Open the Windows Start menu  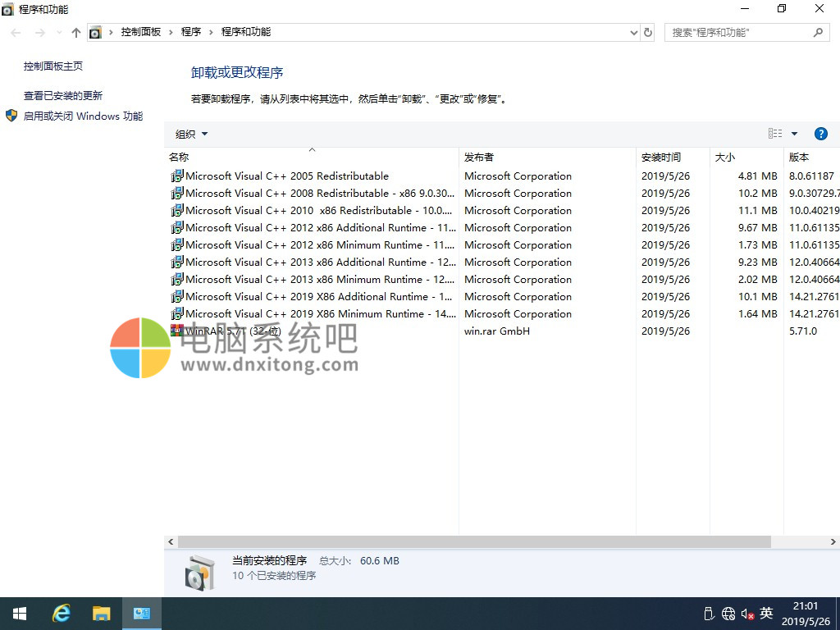[20, 614]
